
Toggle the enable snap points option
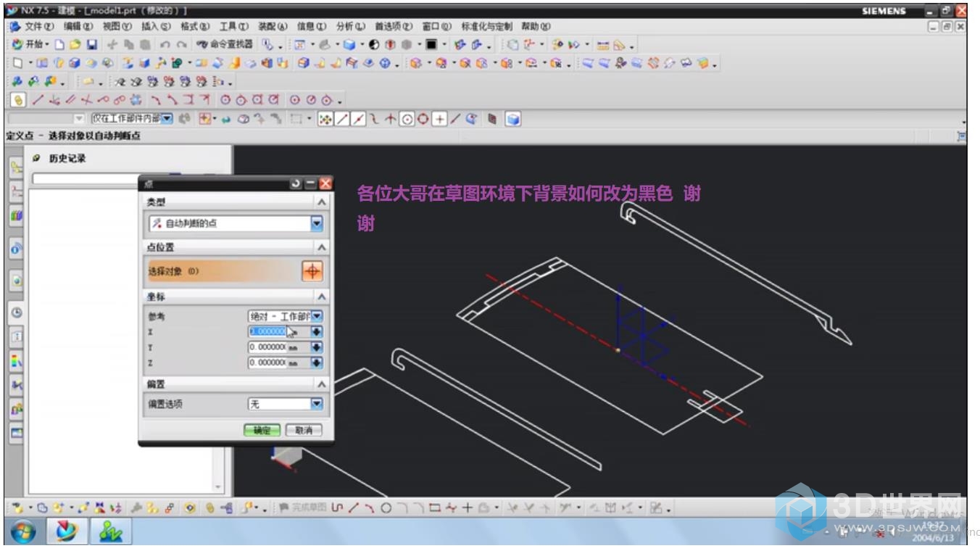coord(325,119)
